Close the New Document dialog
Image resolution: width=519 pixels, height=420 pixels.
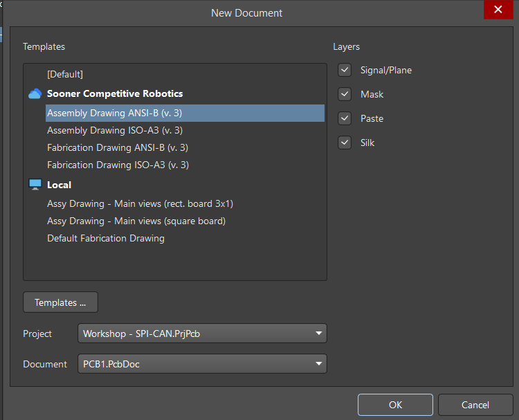point(498,10)
